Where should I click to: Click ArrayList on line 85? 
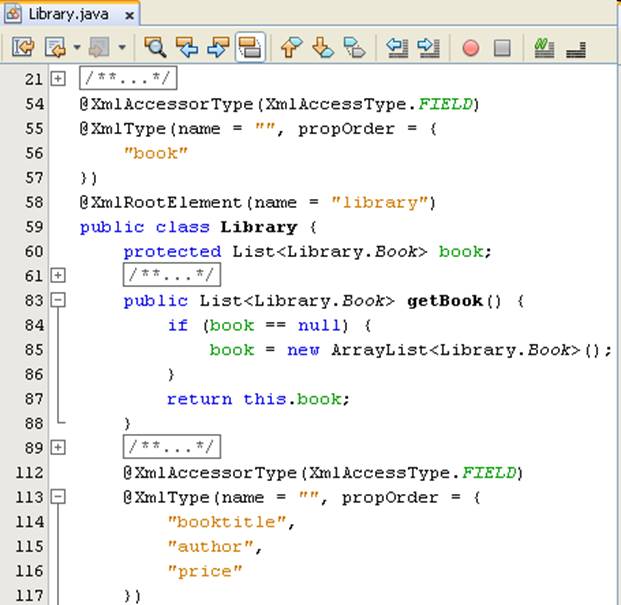click(379, 350)
